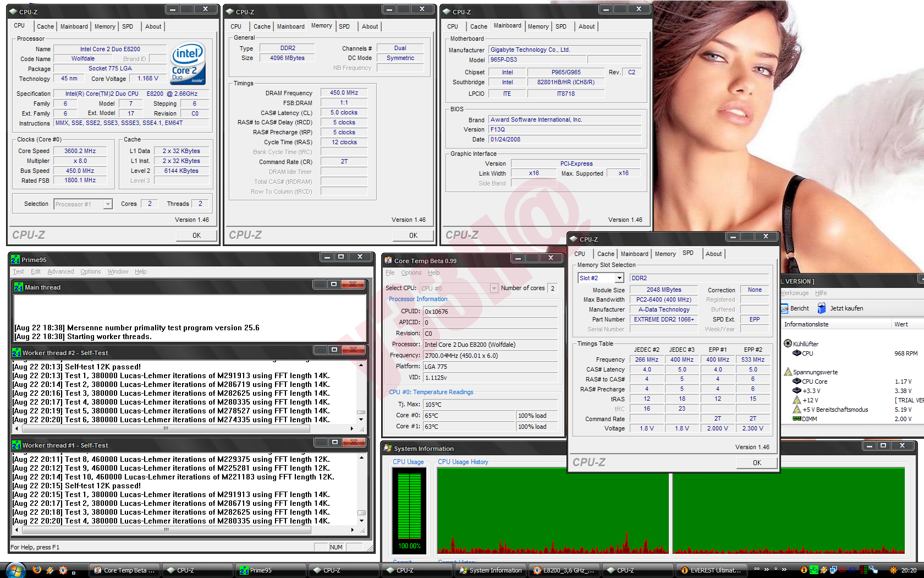Click the Core #0 temperature 65°C reading
The image size is (924, 578).
[469, 416]
